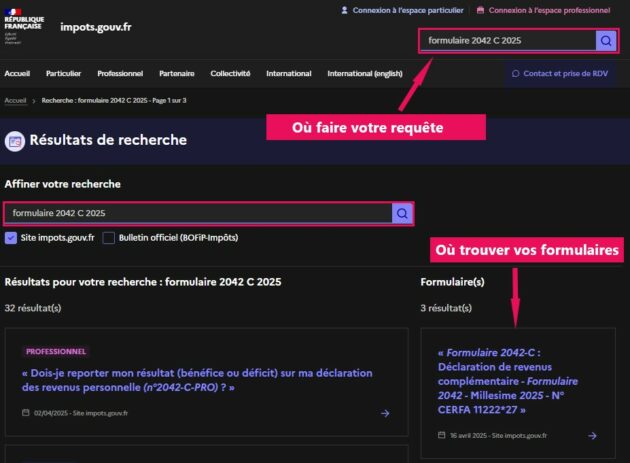This screenshot has width=630, height=463.
Task: Open the Partenaire menu item
Action: (x=177, y=74)
